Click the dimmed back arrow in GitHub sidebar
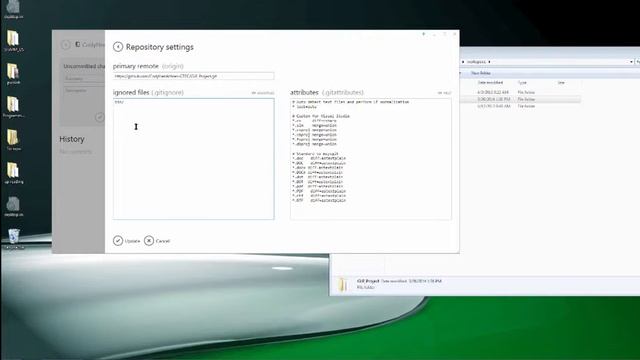The height and width of the screenshot is (360, 640). tap(66, 44)
